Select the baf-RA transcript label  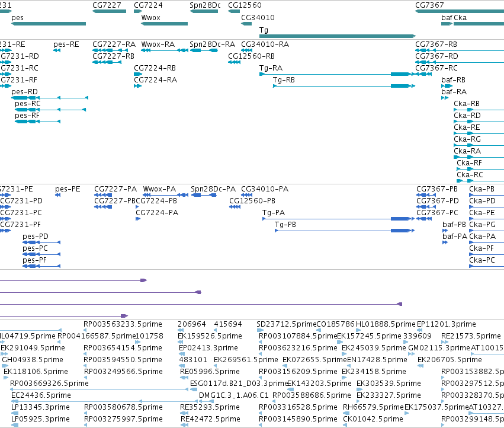(454, 92)
